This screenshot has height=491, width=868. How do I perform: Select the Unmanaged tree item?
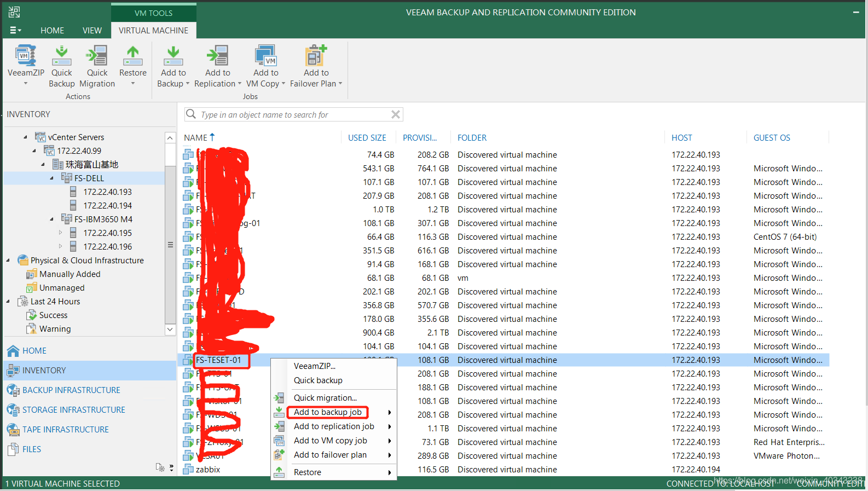tap(62, 288)
